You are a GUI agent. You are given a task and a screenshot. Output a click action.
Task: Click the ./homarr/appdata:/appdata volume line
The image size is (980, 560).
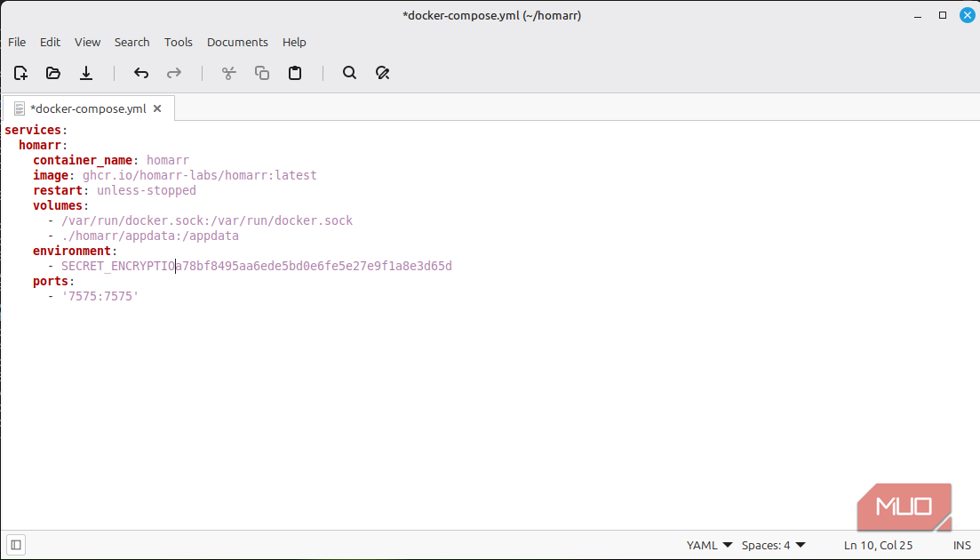(x=150, y=236)
